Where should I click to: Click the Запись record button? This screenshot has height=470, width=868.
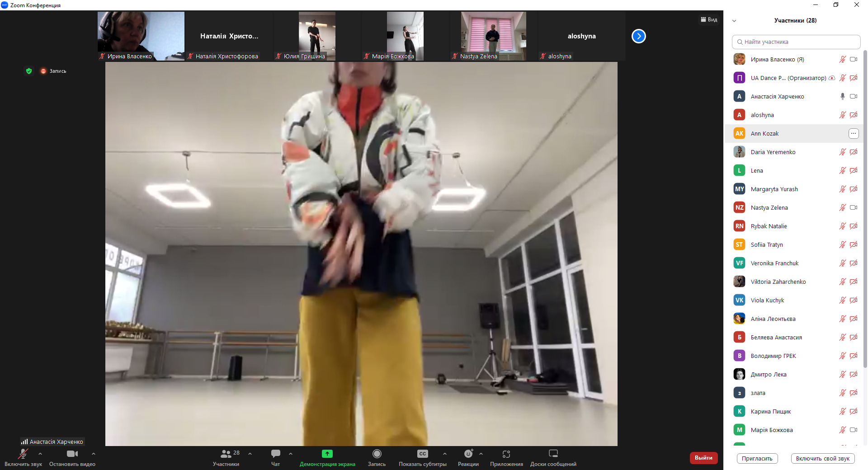[377, 457]
